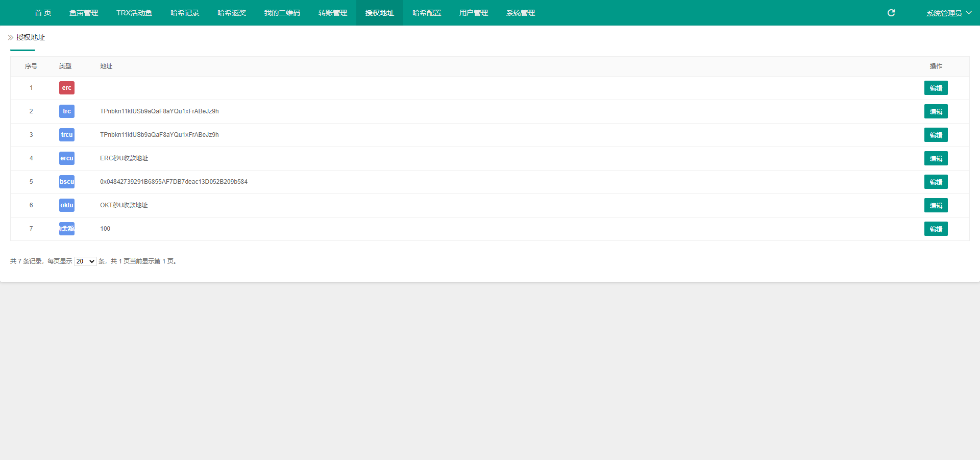Screen dimensions: 980x460
Task: Open the 用户管理 menu
Action: 474,13
